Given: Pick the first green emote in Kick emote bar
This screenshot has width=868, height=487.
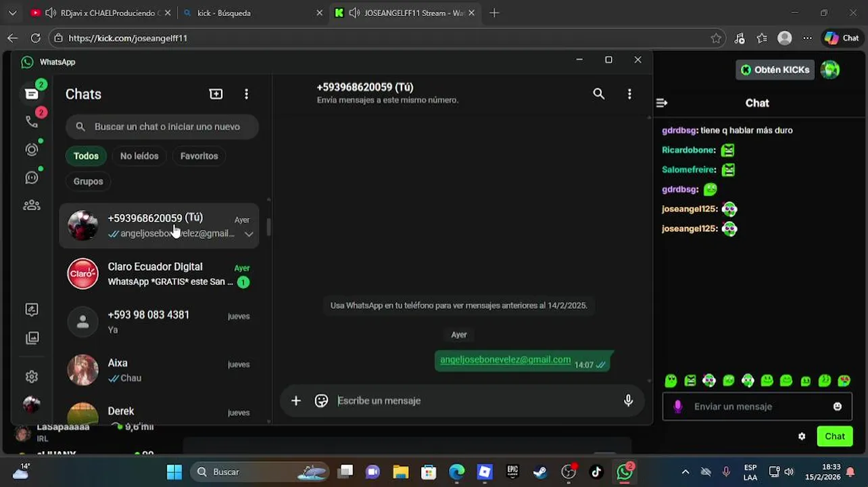Looking at the screenshot, I should click(x=671, y=381).
